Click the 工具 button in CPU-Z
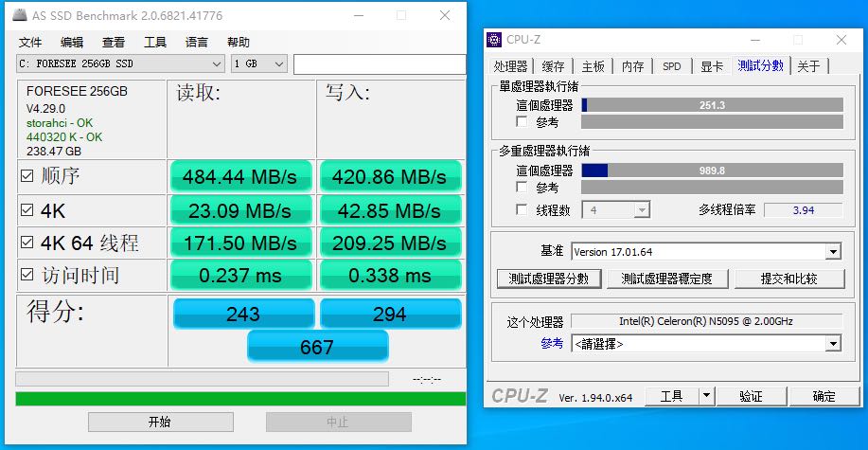This screenshot has width=868, height=450. [x=672, y=396]
